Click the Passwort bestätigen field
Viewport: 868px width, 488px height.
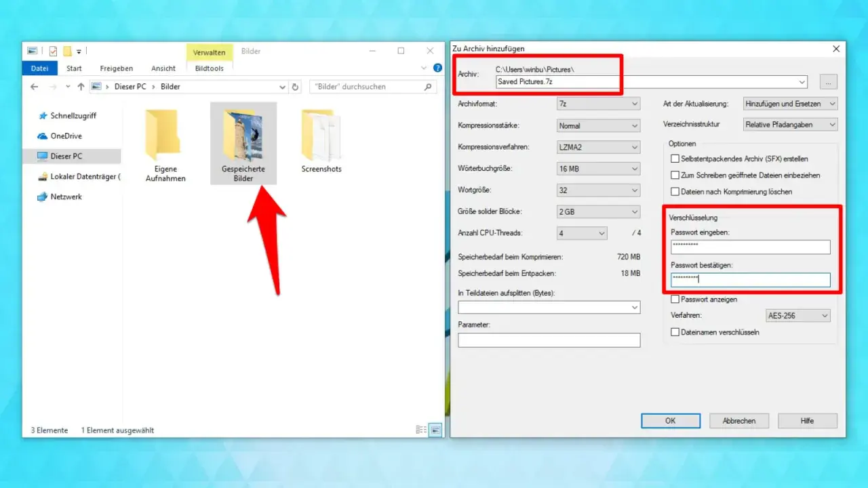[750, 279]
